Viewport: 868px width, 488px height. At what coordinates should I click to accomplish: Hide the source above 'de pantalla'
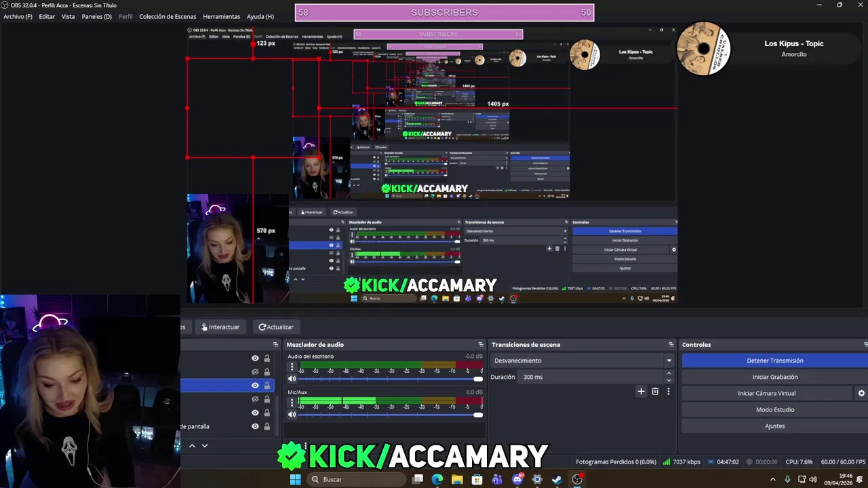255,413
